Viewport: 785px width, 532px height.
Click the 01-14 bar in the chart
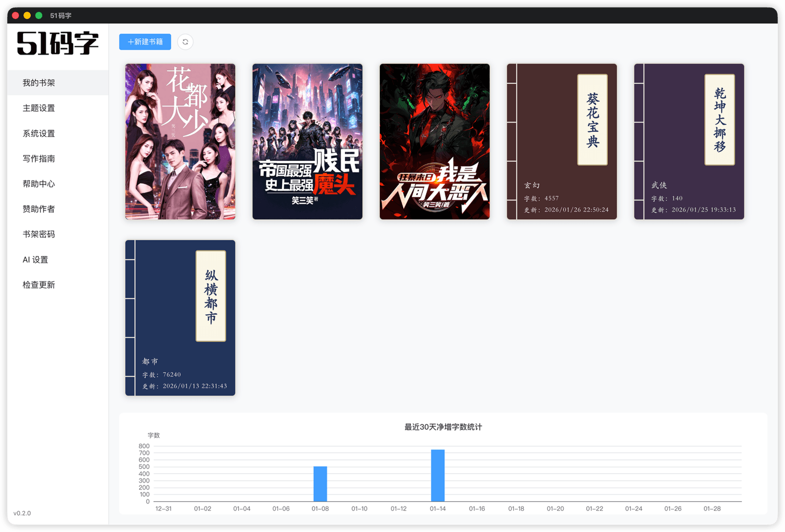[x=437, y=475]
